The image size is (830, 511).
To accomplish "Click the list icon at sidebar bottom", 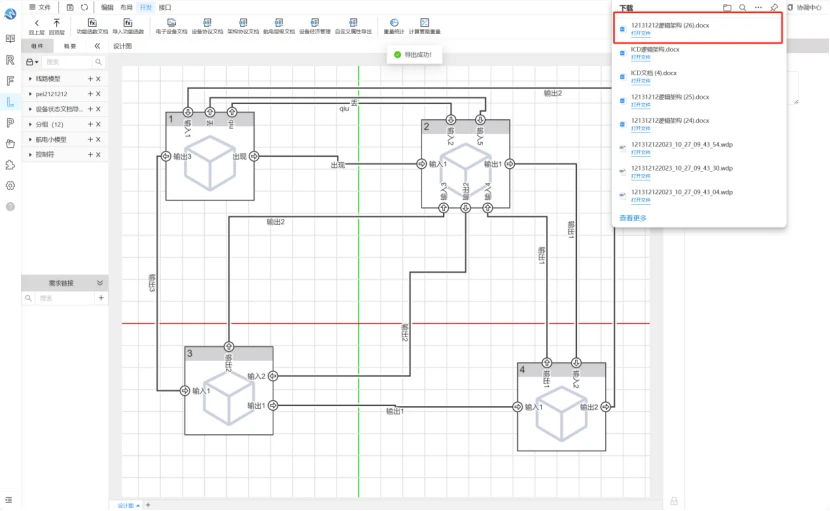I will pyautogui.click(x=8, y=500).
